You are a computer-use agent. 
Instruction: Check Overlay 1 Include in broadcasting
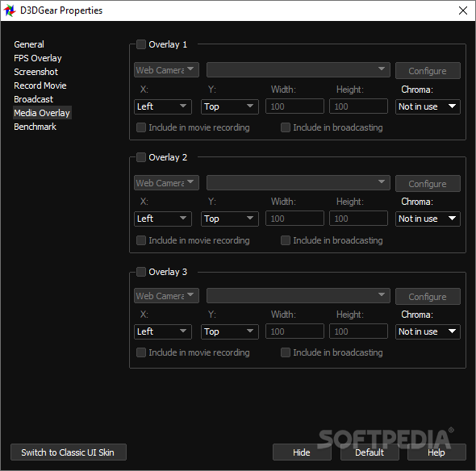point(286,127)
